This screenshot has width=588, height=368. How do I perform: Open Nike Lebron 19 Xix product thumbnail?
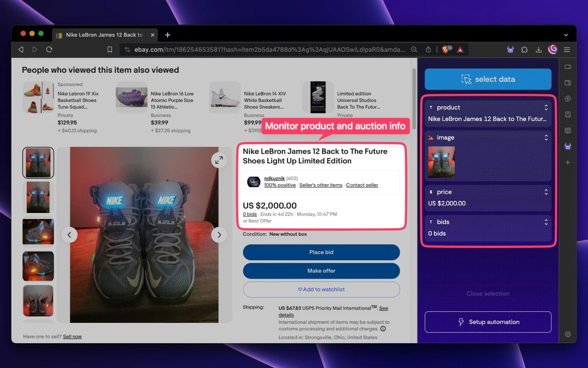38,98
